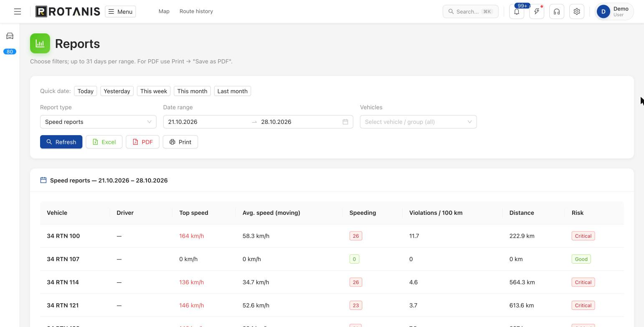Click the 80 vehicles count badge
This screenshot has height=327, width=644.
click(10, 52)
